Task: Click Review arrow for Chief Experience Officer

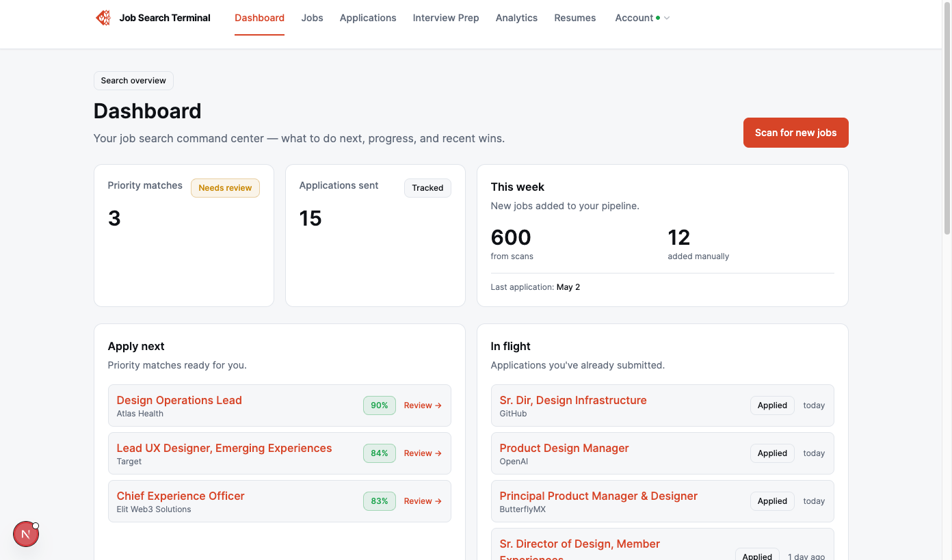Action: coord(423,501)
